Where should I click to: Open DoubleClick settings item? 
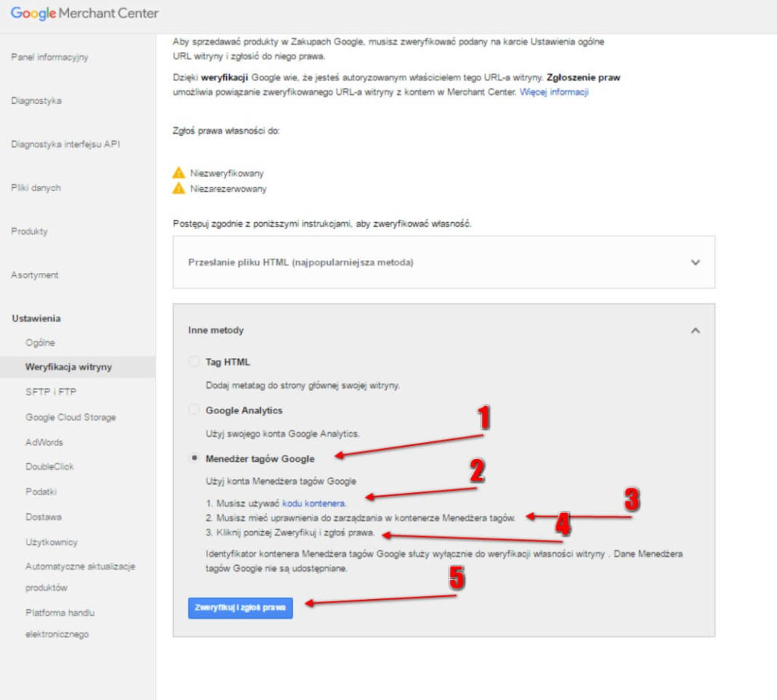(49, 466)
